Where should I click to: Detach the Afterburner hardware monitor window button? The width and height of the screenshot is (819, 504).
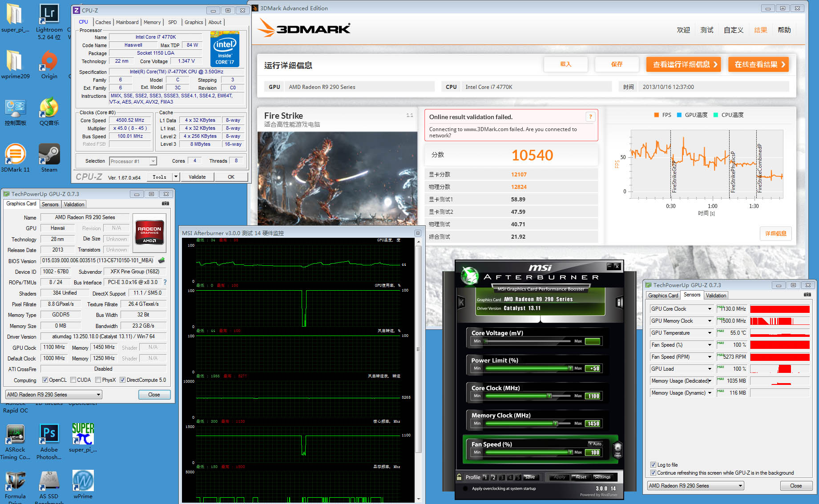(418, 233)
